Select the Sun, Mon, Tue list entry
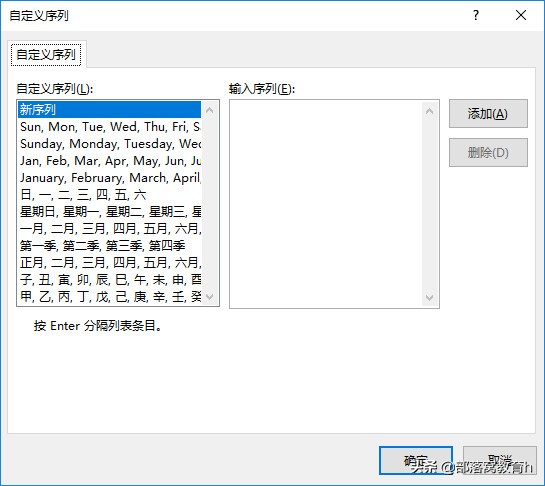 [x=109, y=127]
